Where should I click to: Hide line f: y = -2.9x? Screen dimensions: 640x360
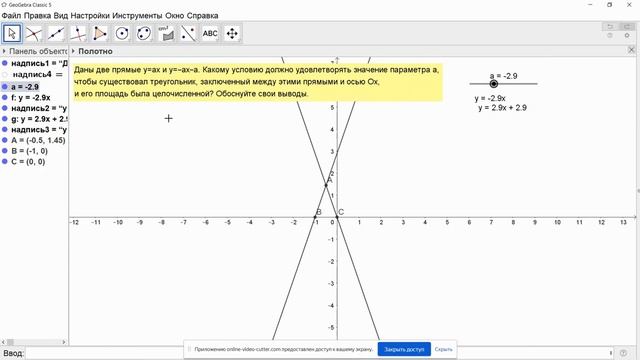[x=4, y=98]
